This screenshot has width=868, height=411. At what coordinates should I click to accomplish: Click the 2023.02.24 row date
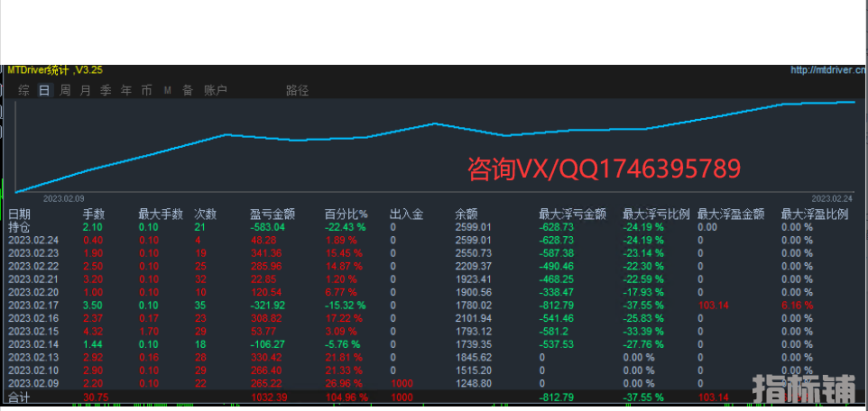coord(32,240)
